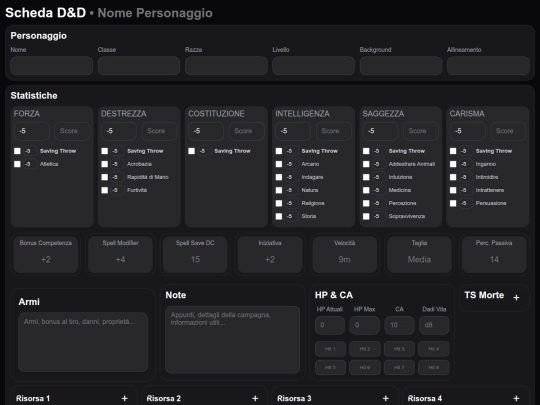Focus the Nome input field
Screen dimensions: 540x405
[x=52, y=65]
